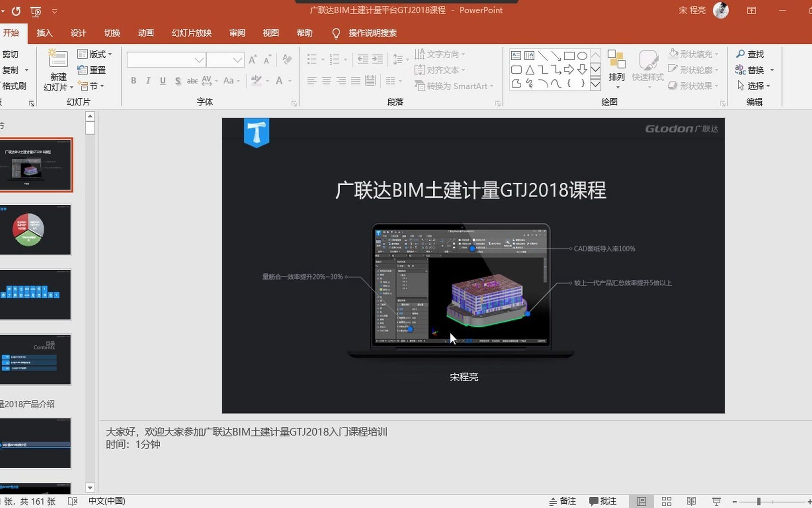Switch to Normal view icon
This screenshot has height=508, width=812.
pos(641,501)
